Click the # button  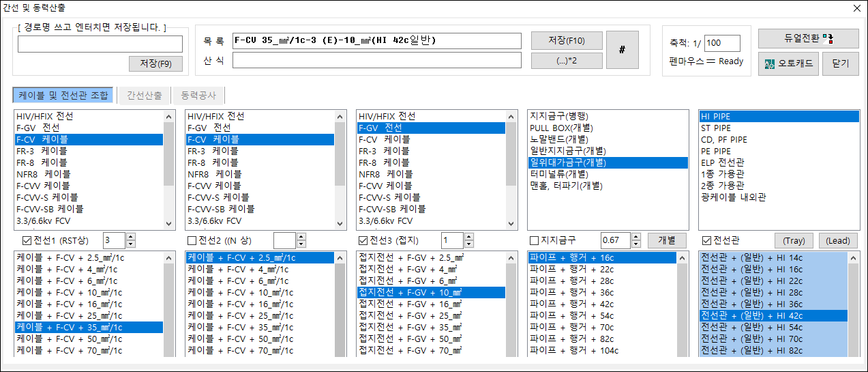pyautogui.click(x=622, y=50)
